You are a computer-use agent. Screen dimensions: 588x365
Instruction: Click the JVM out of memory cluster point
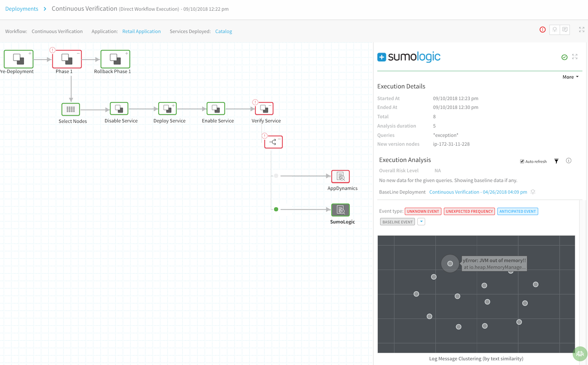point(450,264)
